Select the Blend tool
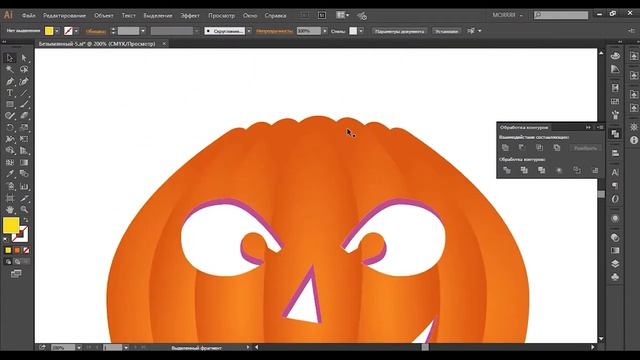Viewport: 640px width, 360px height. (24, 174)
